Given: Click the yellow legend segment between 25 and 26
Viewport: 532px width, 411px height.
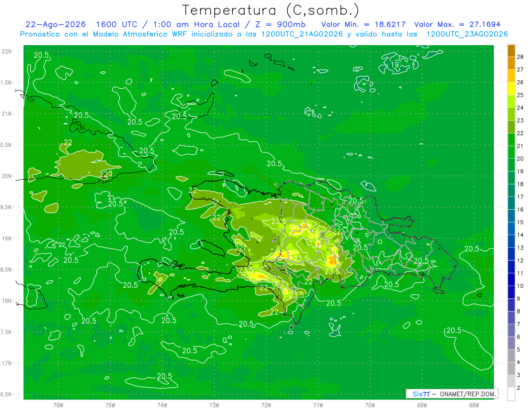Looking at the screenshot, I should [x=511, y=89].
